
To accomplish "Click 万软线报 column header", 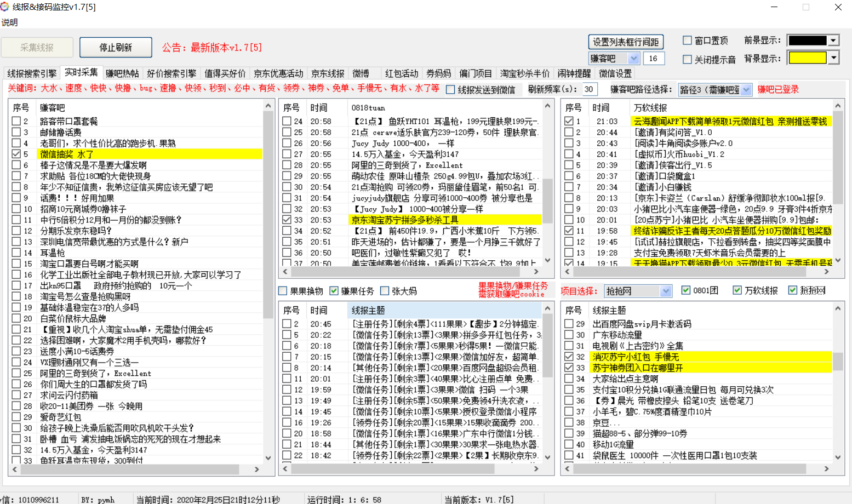I will (731, 108).
